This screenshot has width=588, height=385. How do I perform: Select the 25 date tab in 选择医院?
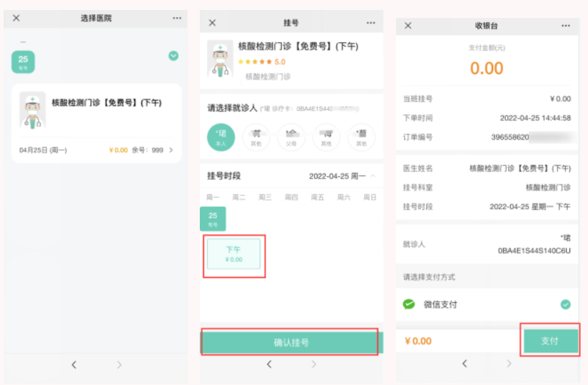pos(23,61)
